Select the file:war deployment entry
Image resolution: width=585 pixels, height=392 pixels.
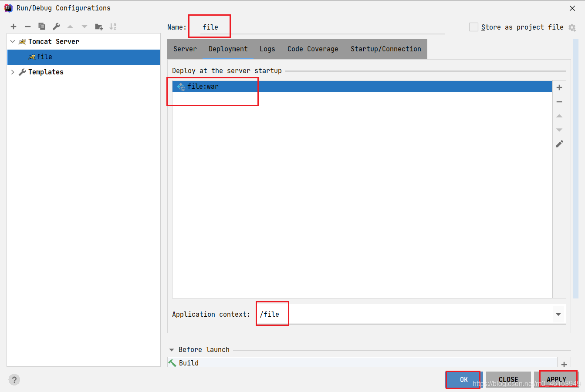pyautogui.click(x=362, y=87)
